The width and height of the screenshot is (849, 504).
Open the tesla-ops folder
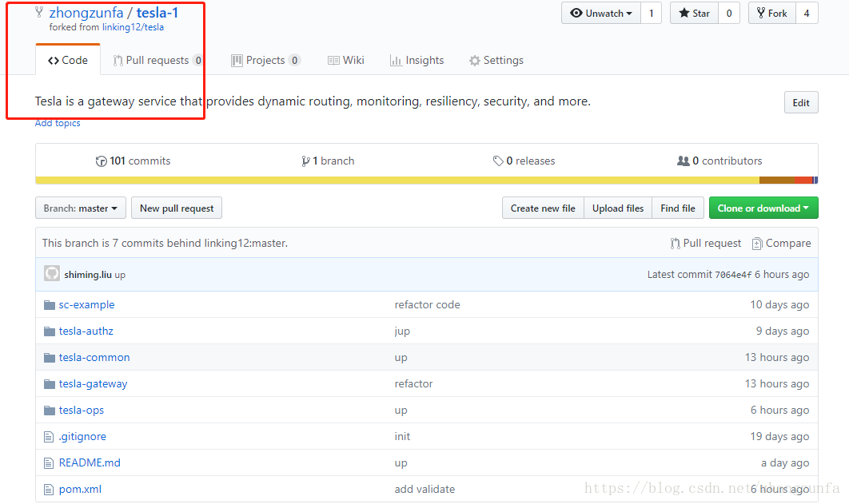pos(82,411)
